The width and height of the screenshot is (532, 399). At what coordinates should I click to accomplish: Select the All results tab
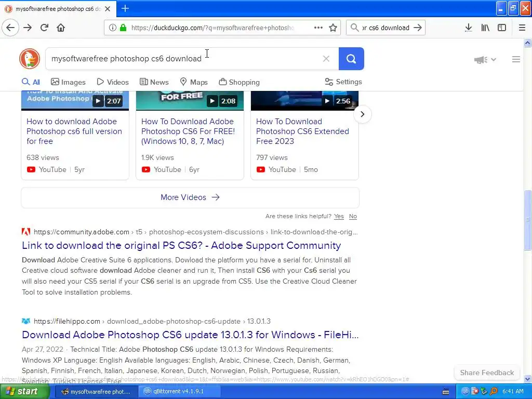click(31, 82)
